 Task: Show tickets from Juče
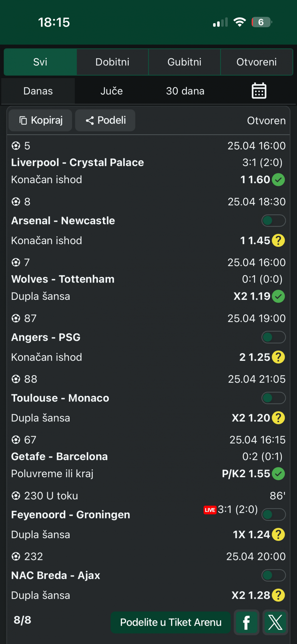point(111,91)
